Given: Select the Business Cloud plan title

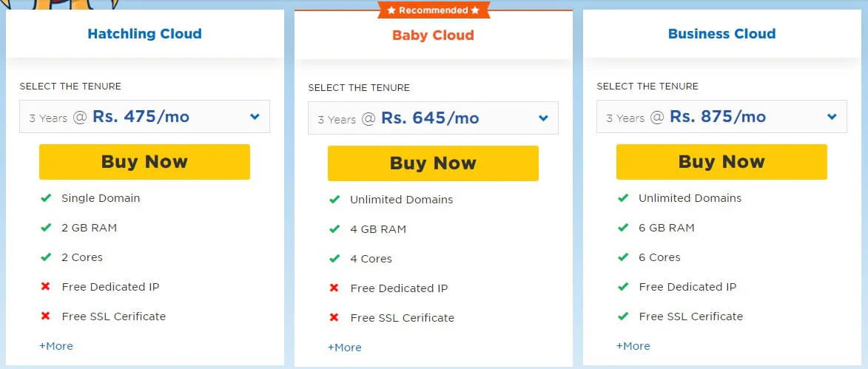Looking at the screenshot, I should click(722, 34).
